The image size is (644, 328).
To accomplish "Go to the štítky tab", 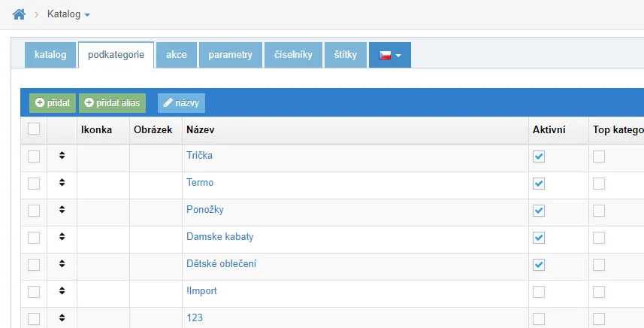I will [x=346, y=55].
